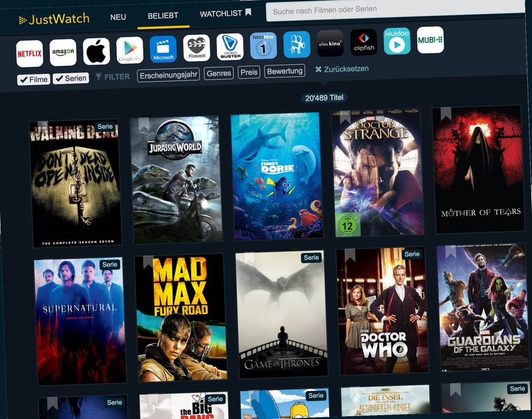This screenshot has height=419, width=532.
Task: Focus the Suche nach Filmen oder Serien field
Action: point(395,11)
